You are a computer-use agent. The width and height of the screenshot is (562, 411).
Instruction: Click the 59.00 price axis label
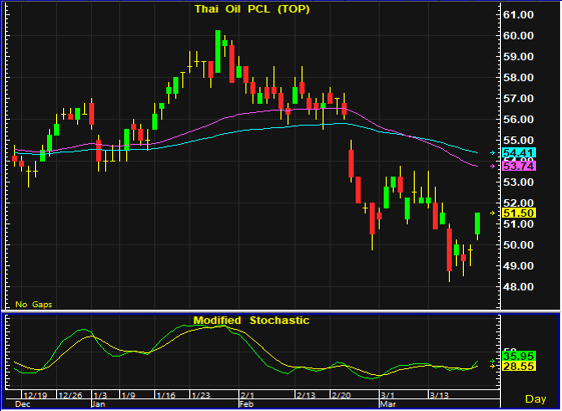pos(519,57)
